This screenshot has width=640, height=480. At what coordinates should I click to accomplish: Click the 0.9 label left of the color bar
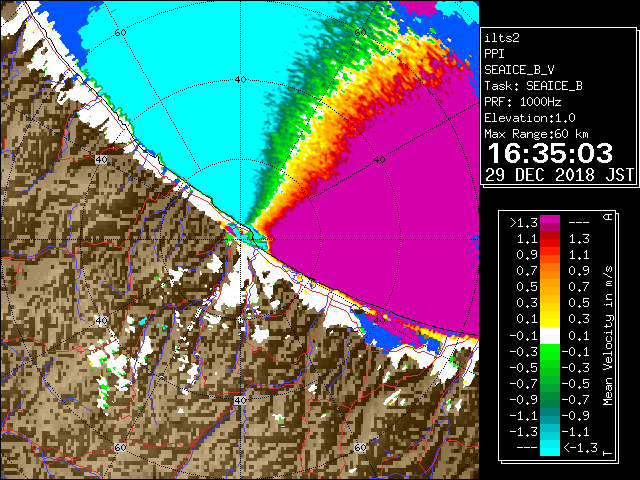click(x=527, y=255)
